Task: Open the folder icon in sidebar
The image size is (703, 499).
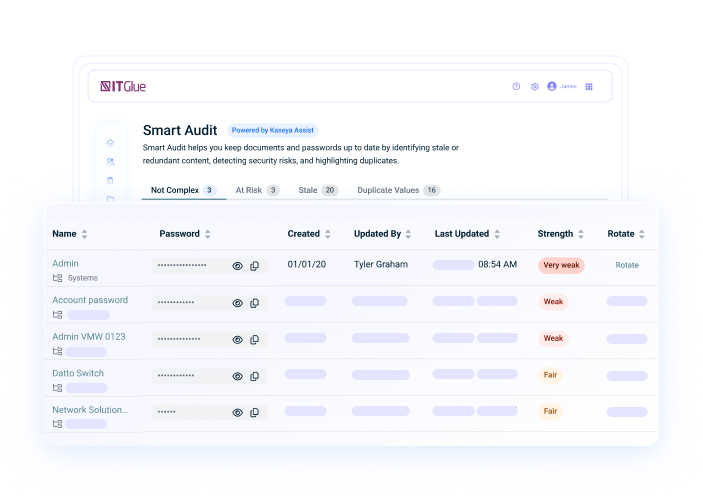Action: click(x=110, y=199)
